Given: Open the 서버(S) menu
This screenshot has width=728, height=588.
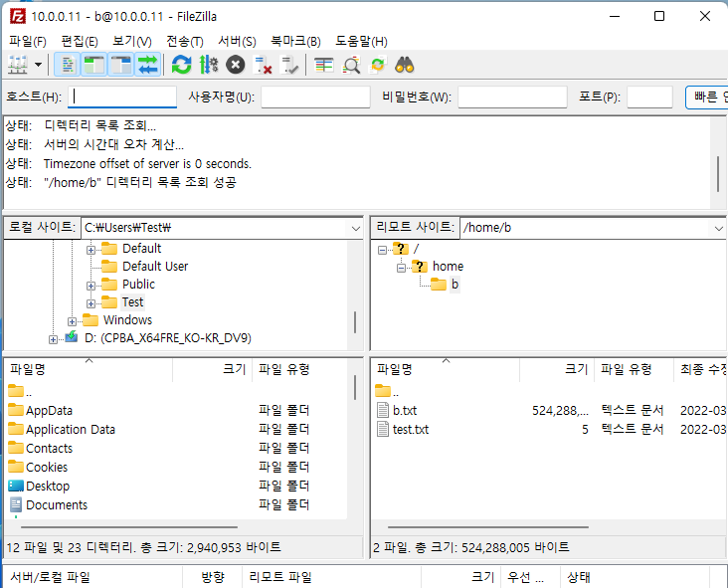Looking at the screenshot, I should pyautogui.click(x=238, y=42).
